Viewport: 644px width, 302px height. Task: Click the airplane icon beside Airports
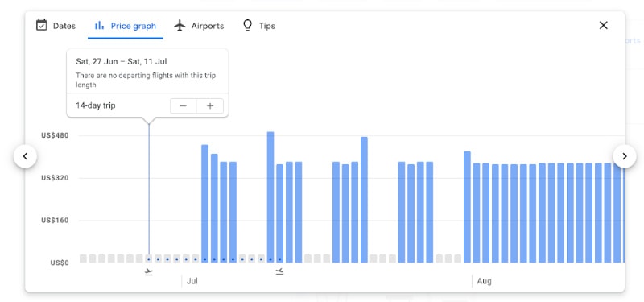click(x=180, y=26)
